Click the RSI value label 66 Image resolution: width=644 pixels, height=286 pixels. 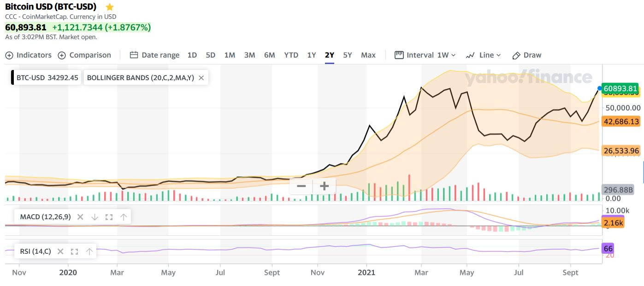[x=609, y=249]
